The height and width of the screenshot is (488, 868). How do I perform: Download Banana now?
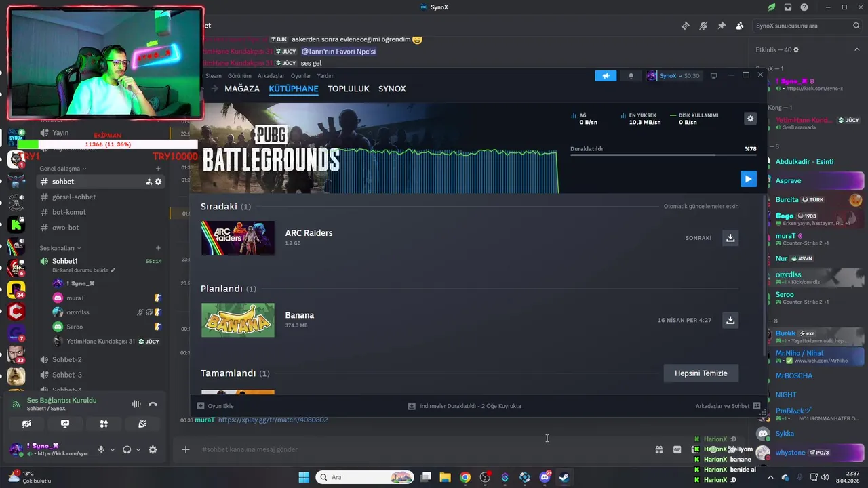tap(730, 320)
